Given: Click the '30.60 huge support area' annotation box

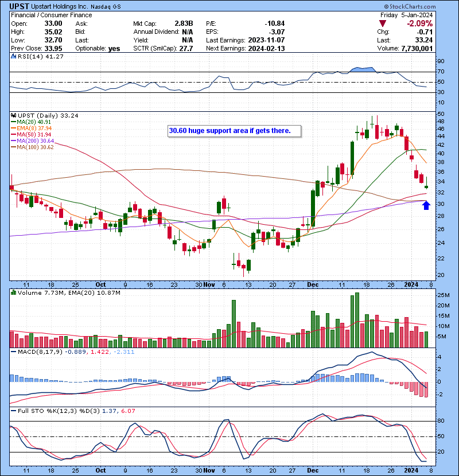Looking at the screenshot, I should click(x=229, y=131).
